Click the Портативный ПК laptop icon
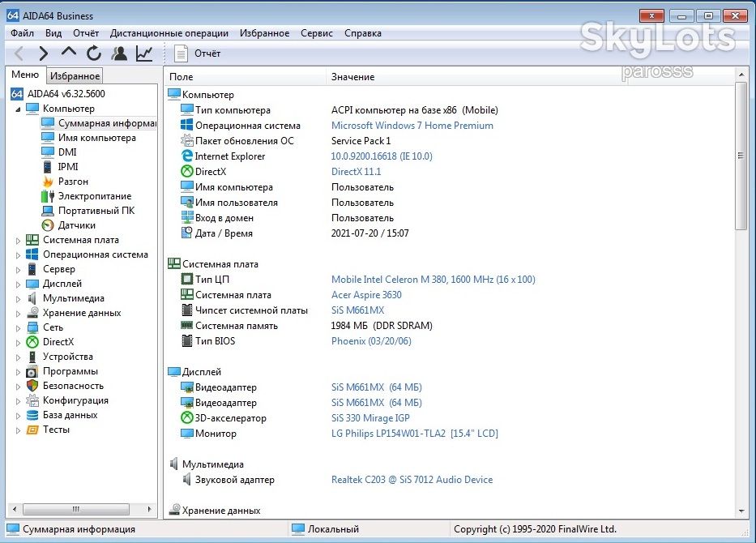Image resolution: width=756 pixels, height=543 pixels. coord(48,211)
